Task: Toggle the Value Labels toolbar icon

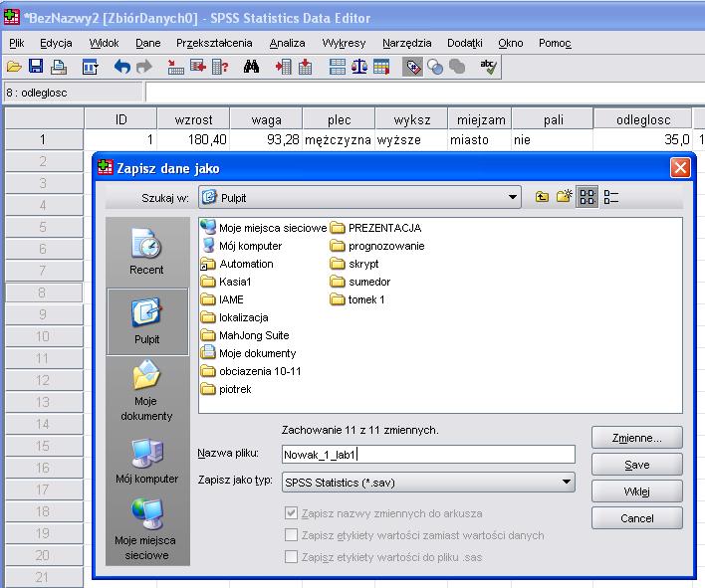Action: point(413,67)
